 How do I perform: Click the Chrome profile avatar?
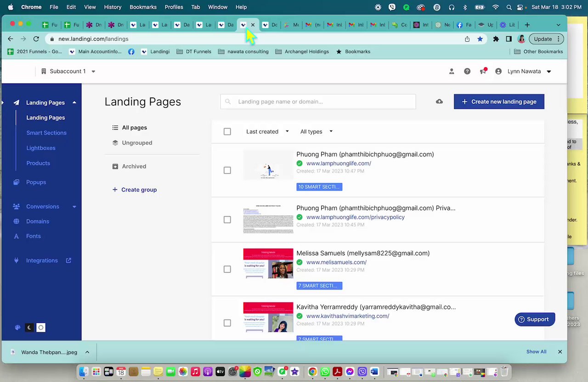coord(521,39)
